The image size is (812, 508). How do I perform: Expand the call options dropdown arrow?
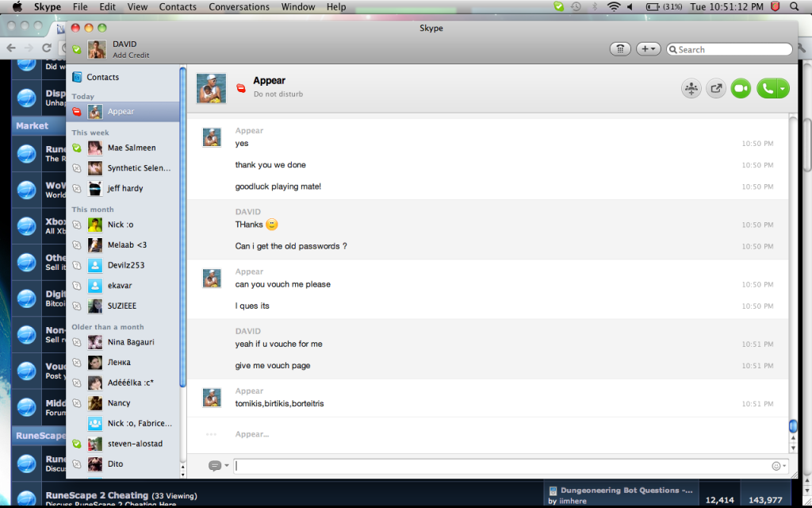pos(783,89)
